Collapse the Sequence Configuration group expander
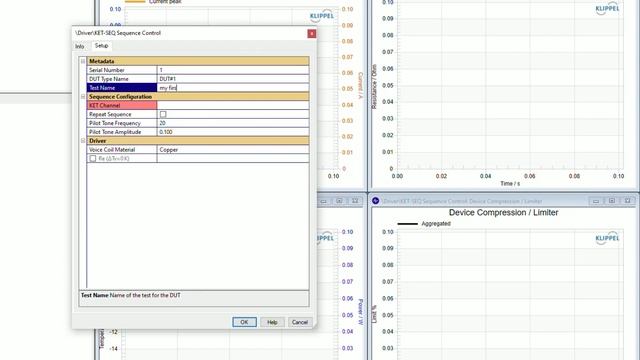The height and width of the screenshot is (360, 640). click(x=83, y=97)
